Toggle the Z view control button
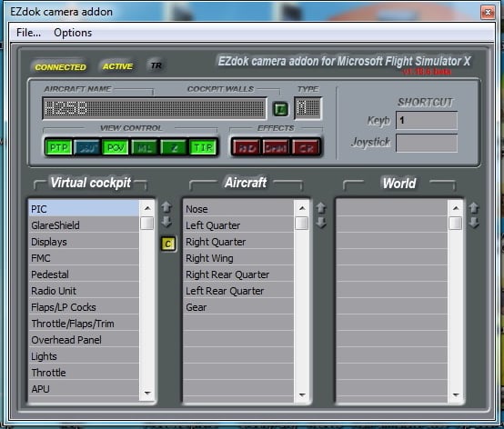 pos(174,147)
